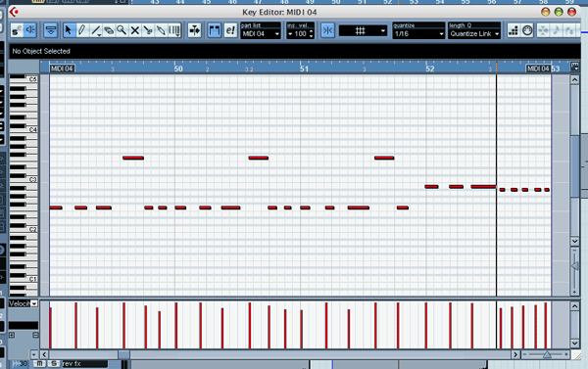This screenshot has height=369, width=588.
Task: Select the Object Selection arrow tool
Action: pyautogui.click(x=69, y=30)
